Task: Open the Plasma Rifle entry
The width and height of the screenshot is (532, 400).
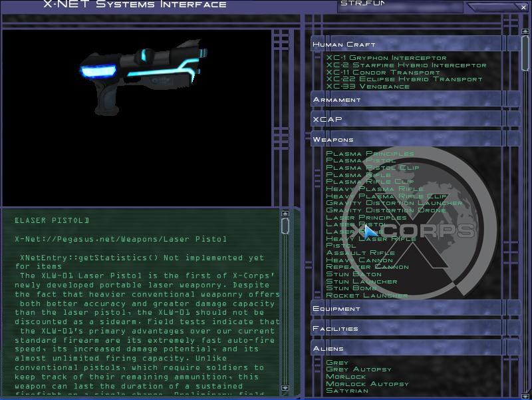Action: pos(358,174)
